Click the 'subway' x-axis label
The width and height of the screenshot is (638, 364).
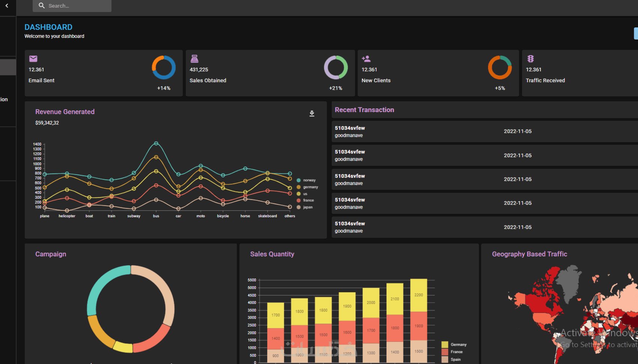pos(134,216)
